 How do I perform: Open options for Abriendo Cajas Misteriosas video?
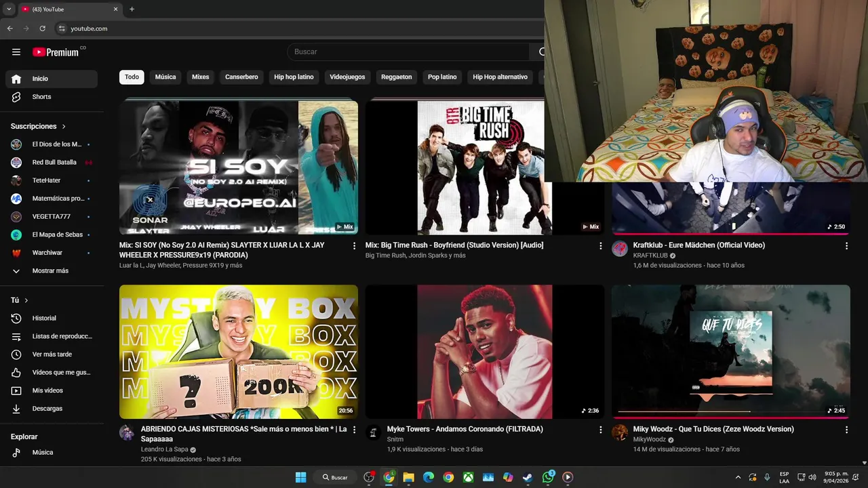pyautogui.click(x=354, y=430)
